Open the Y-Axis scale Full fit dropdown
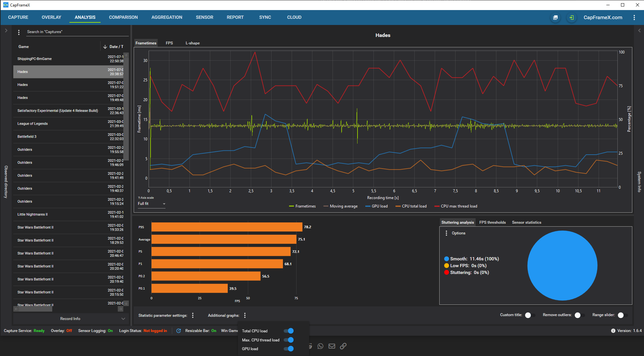 [152, 204]
